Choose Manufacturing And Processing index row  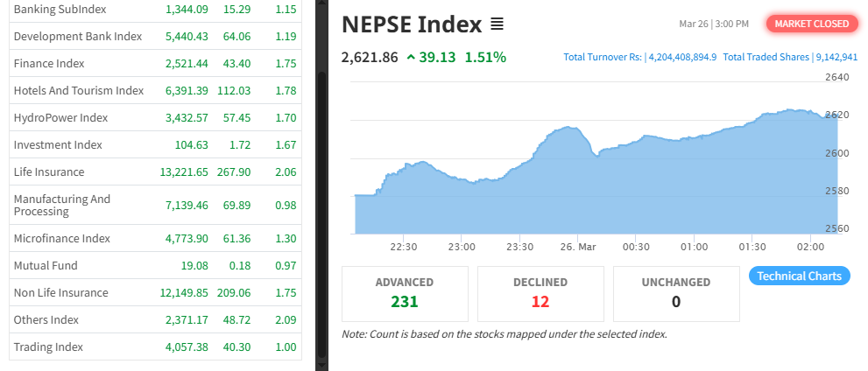pyautogui.click(x=156, y=205)
